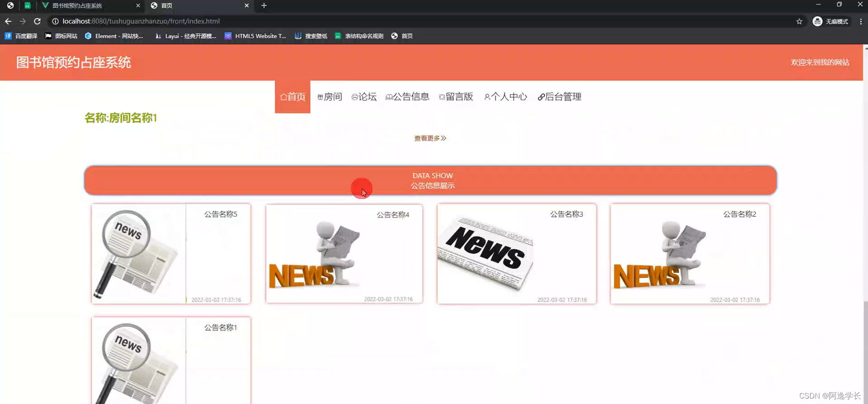Screen dimensions: 868x404
Task: Click the 名称:房间名称1 room title
Action: [x=121, y=118]
